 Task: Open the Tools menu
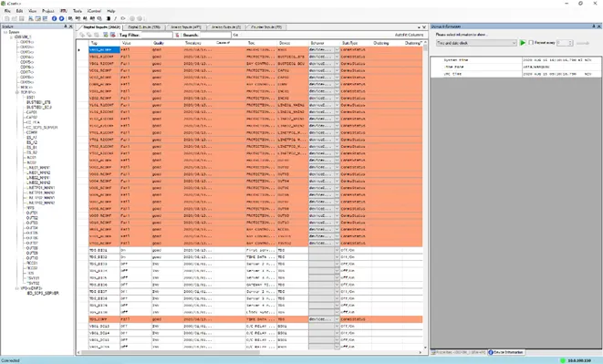[x=78, y=11]
